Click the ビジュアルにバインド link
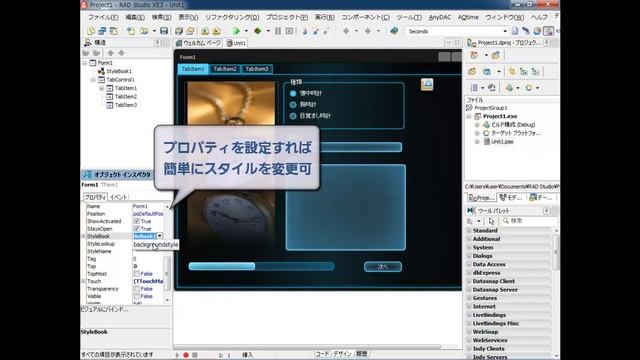This screenshot has height=360, width=640. (x=105, y=309)
